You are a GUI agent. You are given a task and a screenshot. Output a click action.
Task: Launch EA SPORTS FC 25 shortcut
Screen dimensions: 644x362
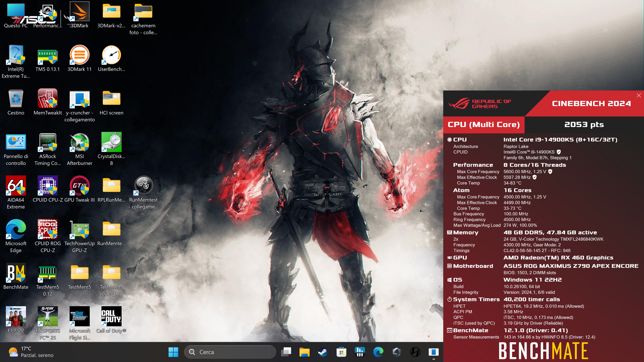click(x=47, y=323)
